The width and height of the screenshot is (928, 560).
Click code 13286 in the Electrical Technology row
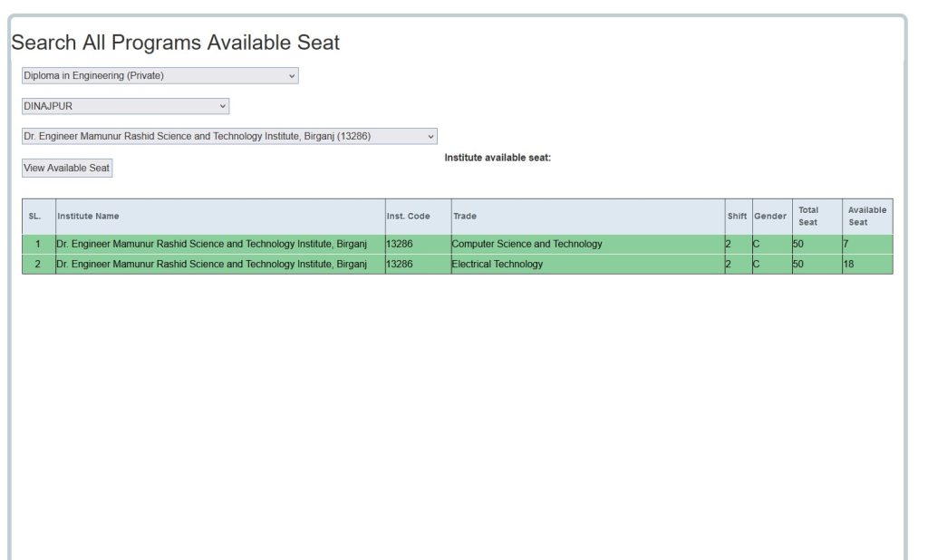400,264
